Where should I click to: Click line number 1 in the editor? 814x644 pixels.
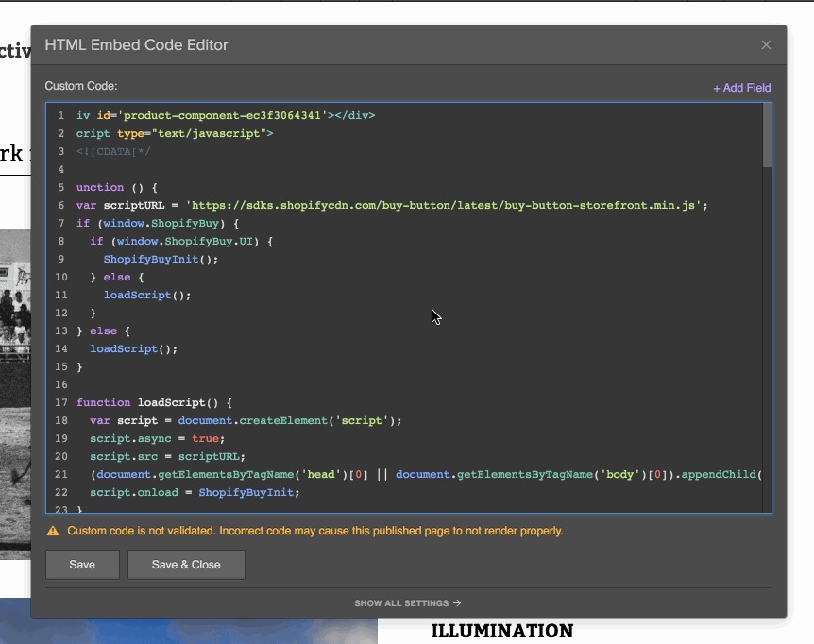tap(61, 115)
